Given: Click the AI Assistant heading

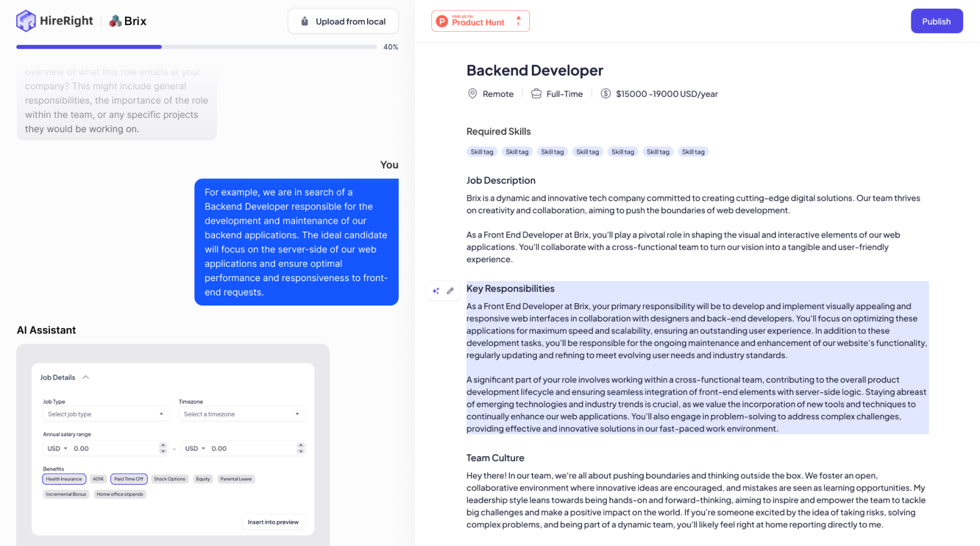Looking at the screenshot, I should click(x=46, y=330).
